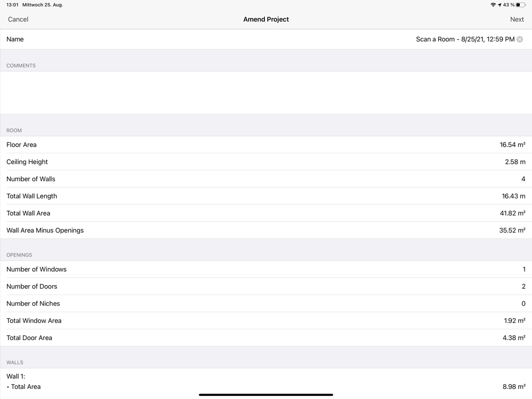Tap the location arrow status icon
Screen dimensions: 532x399
pyautogui.click(x=500, y=5)
